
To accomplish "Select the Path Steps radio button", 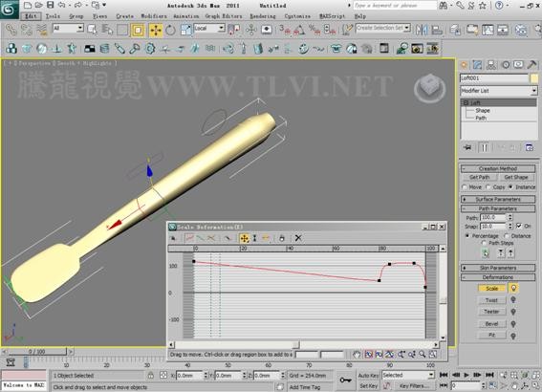I will point(484,243).
